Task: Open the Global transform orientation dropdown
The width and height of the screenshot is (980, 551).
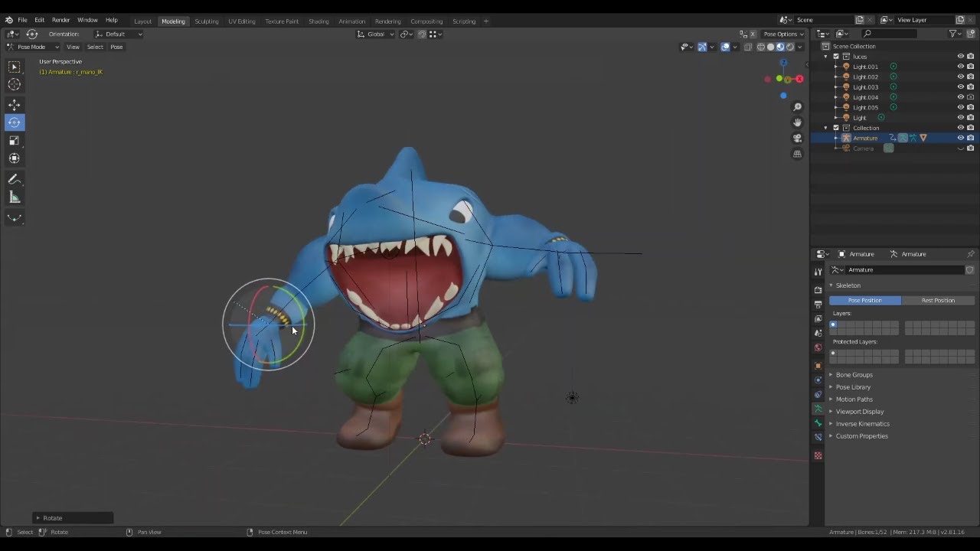Action: coord(376,34)
